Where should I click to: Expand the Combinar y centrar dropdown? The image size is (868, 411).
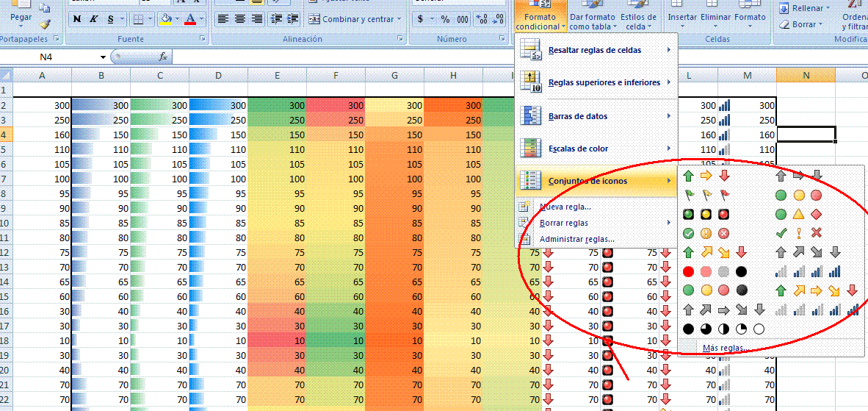click(x=399, y=19)
